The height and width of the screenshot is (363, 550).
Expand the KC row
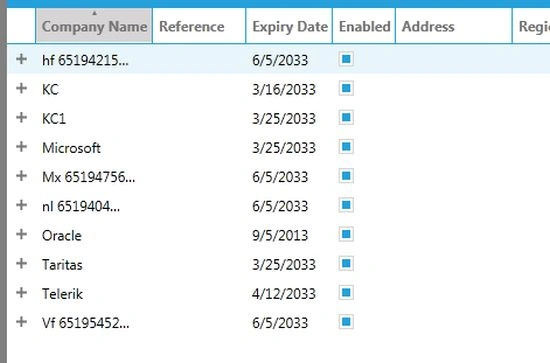click(21, 88)
